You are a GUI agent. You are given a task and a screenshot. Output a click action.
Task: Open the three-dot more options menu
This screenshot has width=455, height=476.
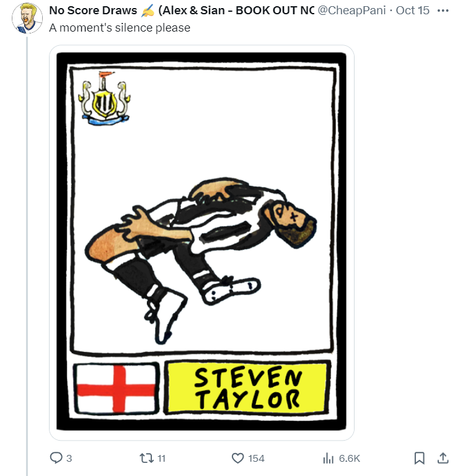point(443,11)
